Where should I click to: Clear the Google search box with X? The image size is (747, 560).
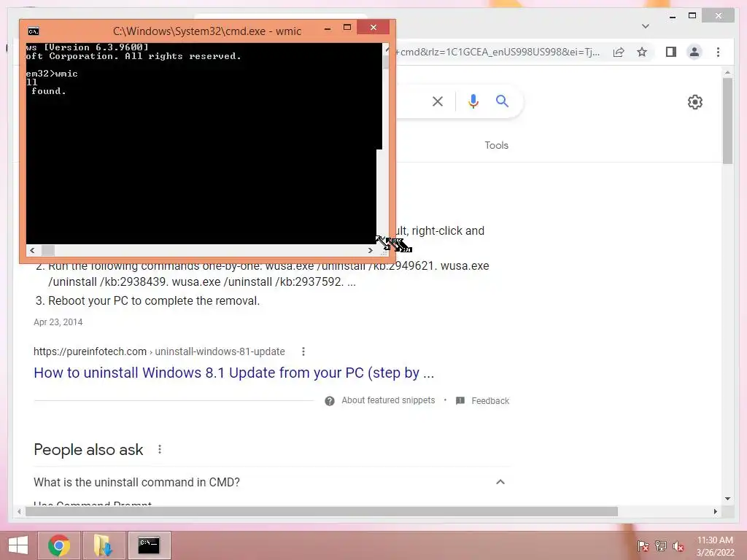[438, 101]
